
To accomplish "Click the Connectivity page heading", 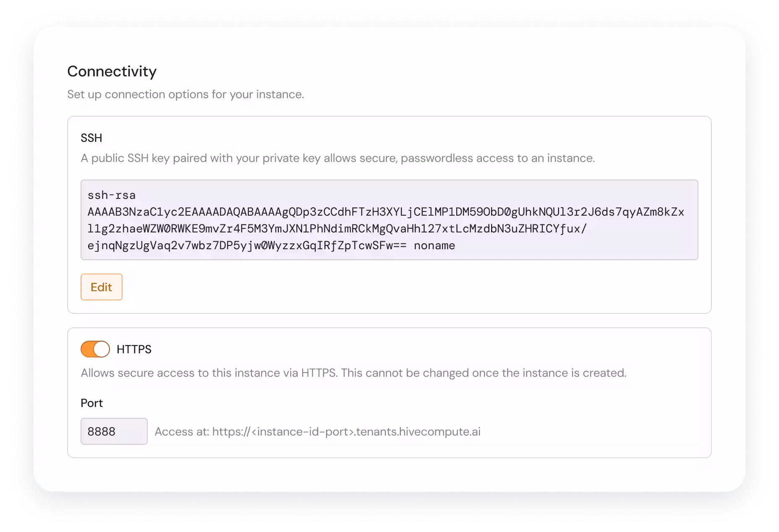I will click(111, 71).
